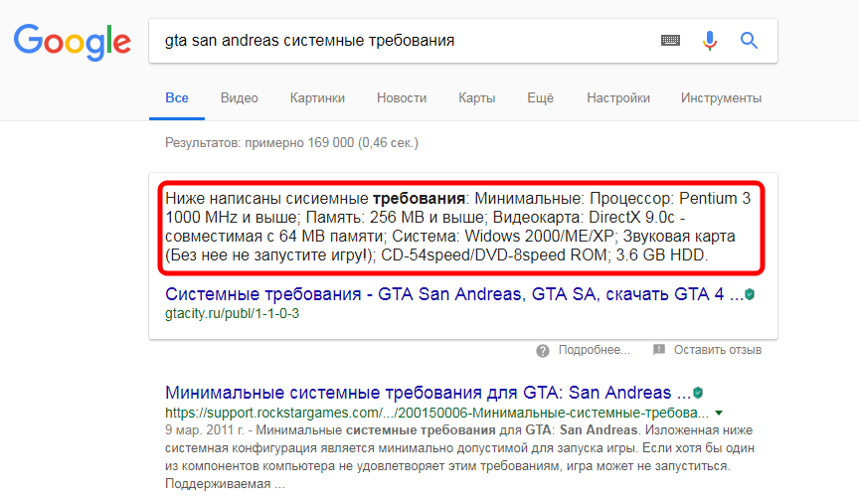Image resolution: width=859 pixels, height=504 pixels.
Task: Click the Google logo
Action: 72,41
